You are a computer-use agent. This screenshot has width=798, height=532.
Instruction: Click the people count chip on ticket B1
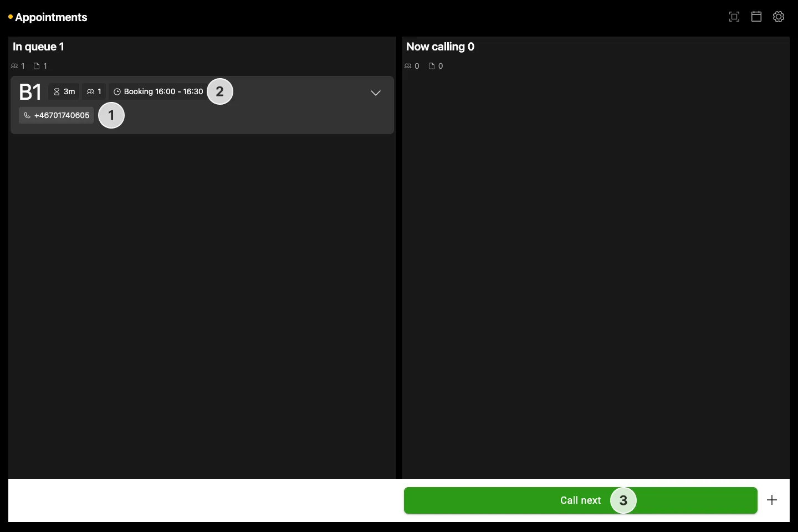[x=94, y=91]
